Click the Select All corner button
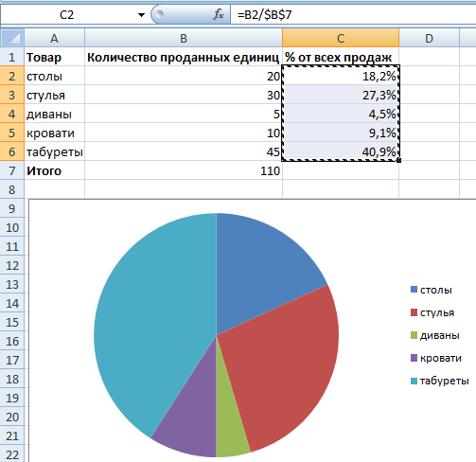Viewport: 476px width, 462px height. (12, 38)
